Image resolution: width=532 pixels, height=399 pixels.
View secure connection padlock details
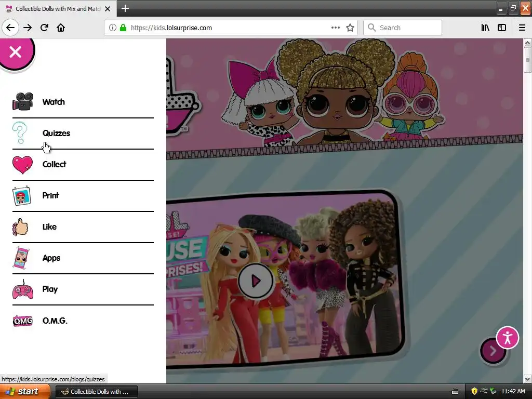123,28
